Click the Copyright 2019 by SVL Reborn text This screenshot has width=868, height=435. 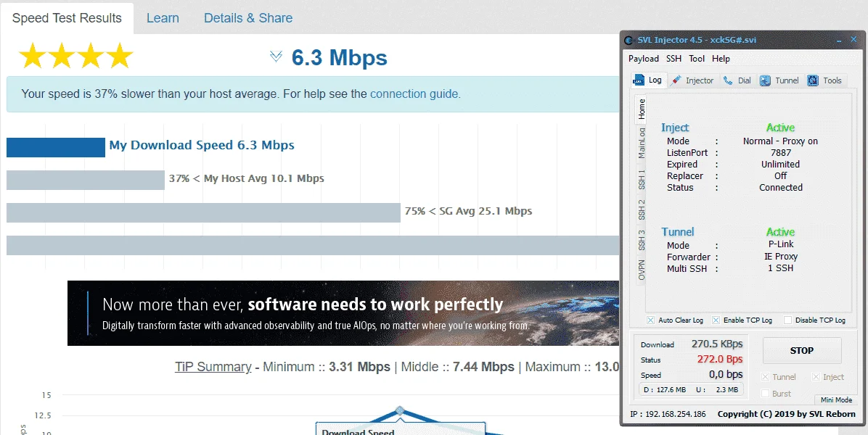click(787, 414)
